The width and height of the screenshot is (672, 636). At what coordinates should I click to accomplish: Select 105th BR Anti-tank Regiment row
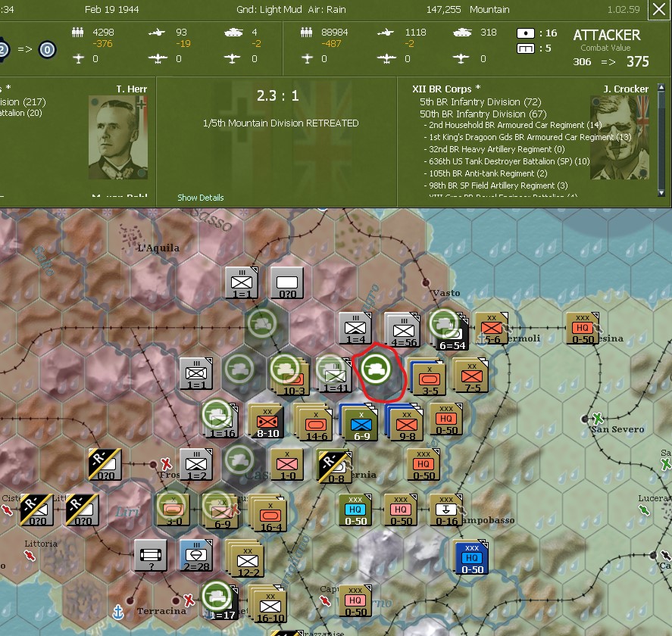coord(485,173)
